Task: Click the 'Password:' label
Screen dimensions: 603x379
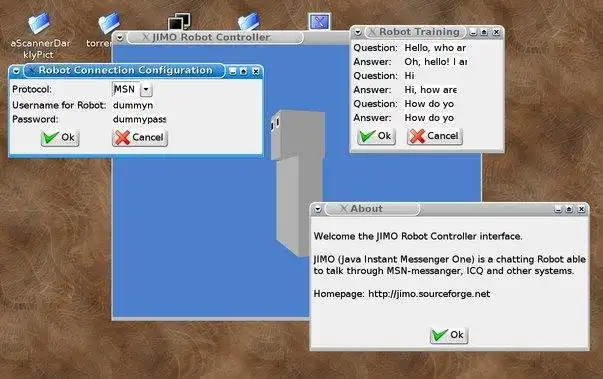Action: point(35,119)
